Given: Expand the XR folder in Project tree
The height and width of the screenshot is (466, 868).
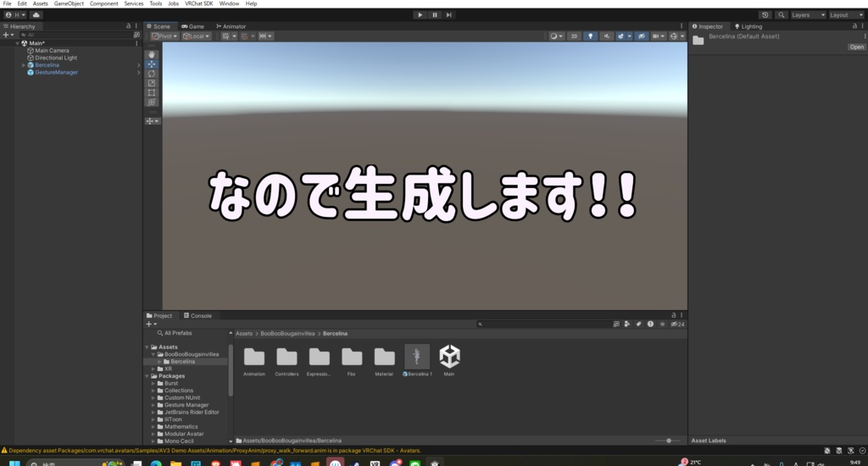Looking at the screenshot, I should (x=153, y=369).
